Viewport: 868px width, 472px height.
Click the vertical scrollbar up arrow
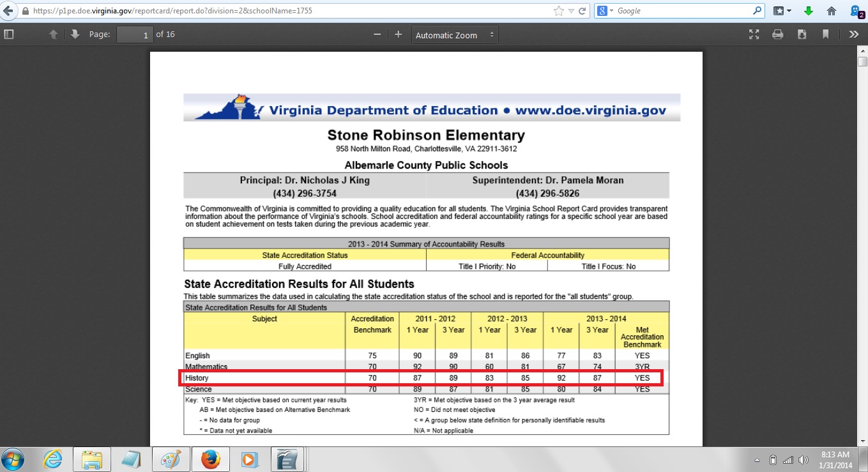862,51
